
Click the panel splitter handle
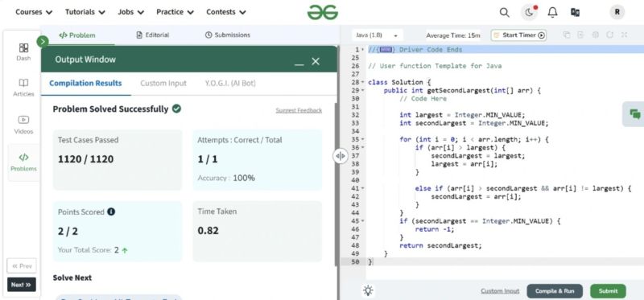click(x=340, y=156)
